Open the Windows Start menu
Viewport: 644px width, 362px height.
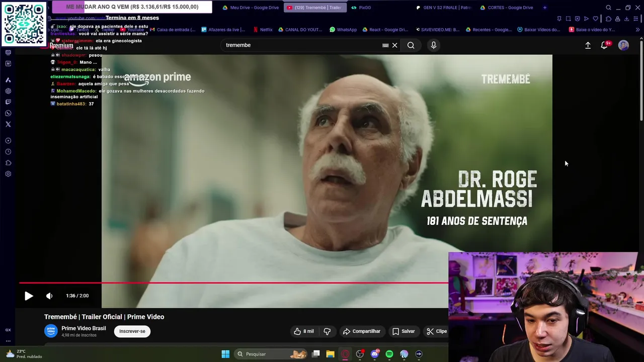[x=225, y=354]
